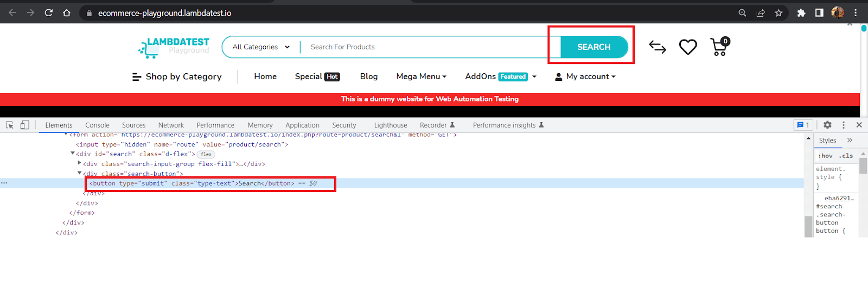Select the hidden input route node

point(182,144)
